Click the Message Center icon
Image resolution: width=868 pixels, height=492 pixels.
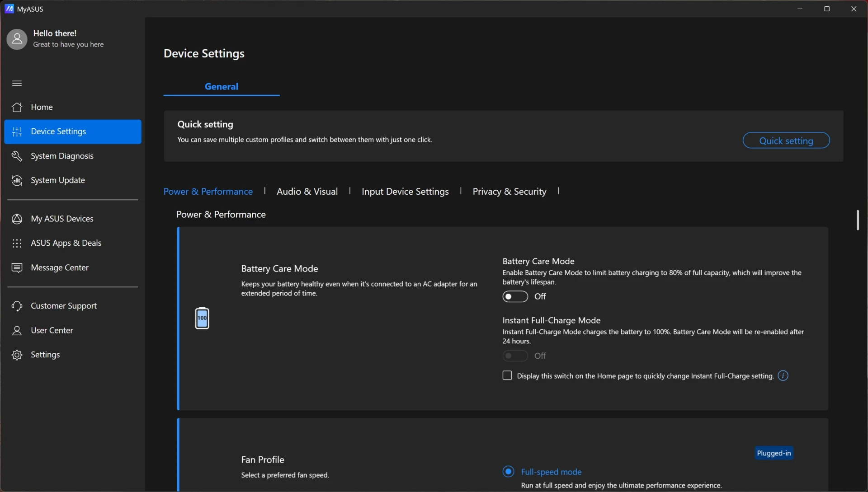tap(17, 267)
